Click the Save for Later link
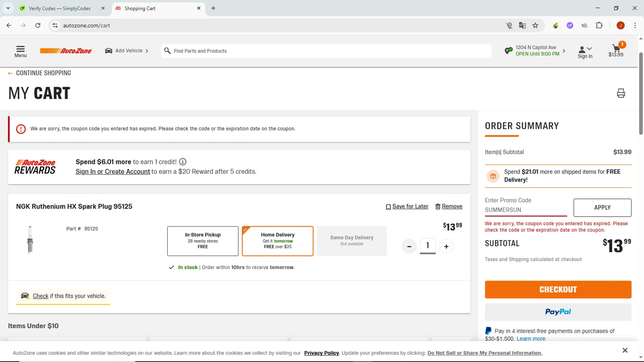Viewport: 644px width, 362px height. click(x=410, y=206)
